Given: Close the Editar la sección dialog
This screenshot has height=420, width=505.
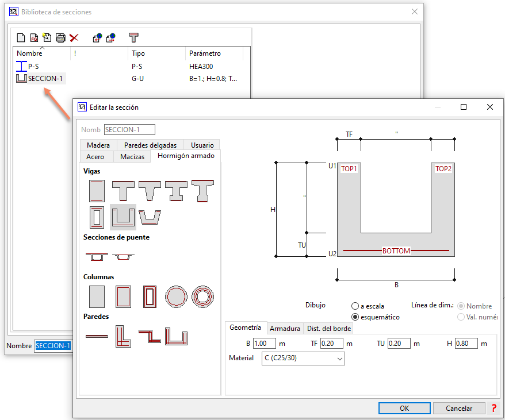Looking at the screenshot, I should (x=490, y=107).
